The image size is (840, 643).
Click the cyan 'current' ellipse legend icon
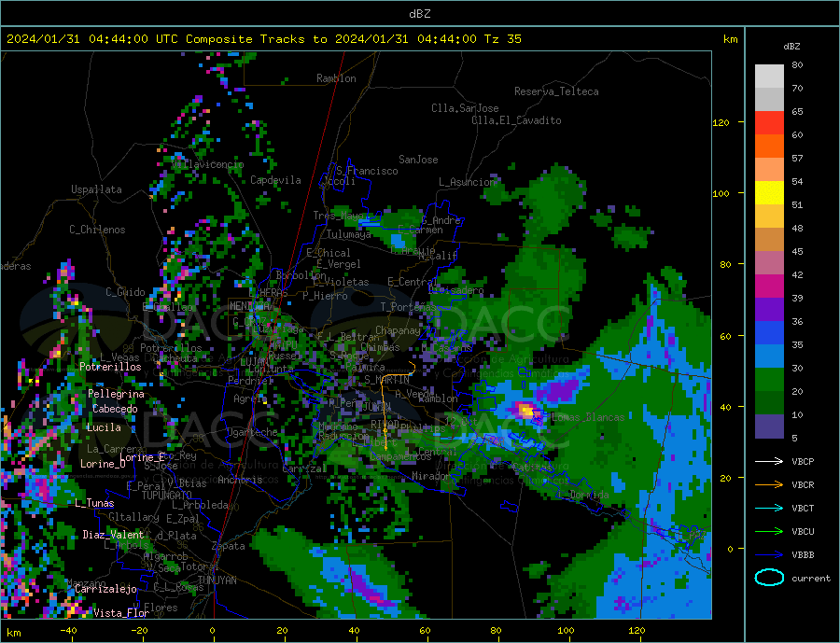coord(769,578)
